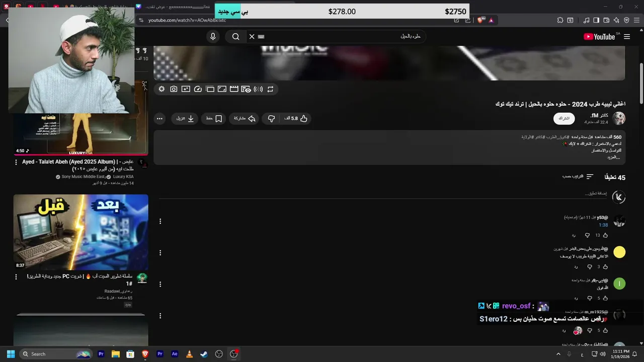Open Brave Wallet icon
Image resolution: width=644 pixels, height=362 pixels.
606,20
